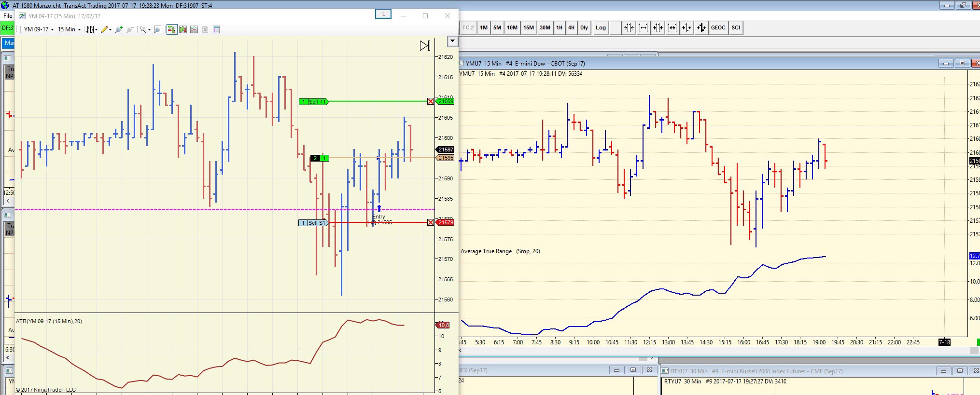This screenshot has width=980, height=395.
Task: Click the red 21579 stop price marker
Action: (445, 222)
